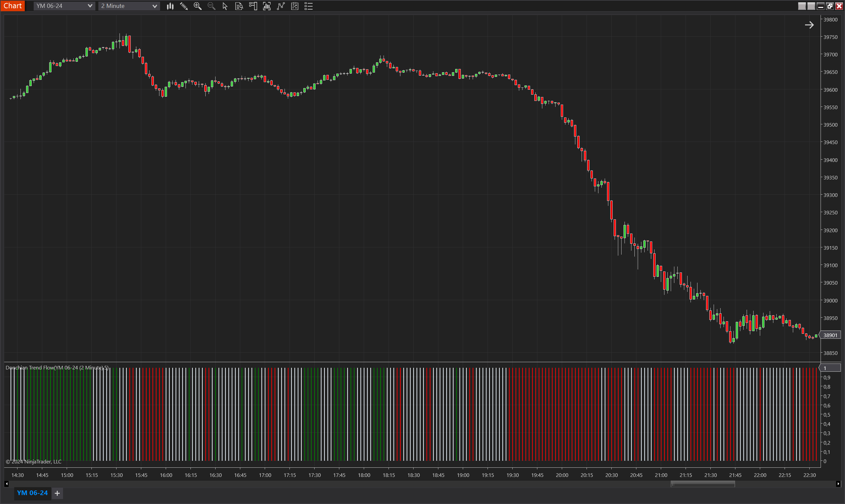
Task: Click the horizontal scrollbar thumb
Action: 703,484
